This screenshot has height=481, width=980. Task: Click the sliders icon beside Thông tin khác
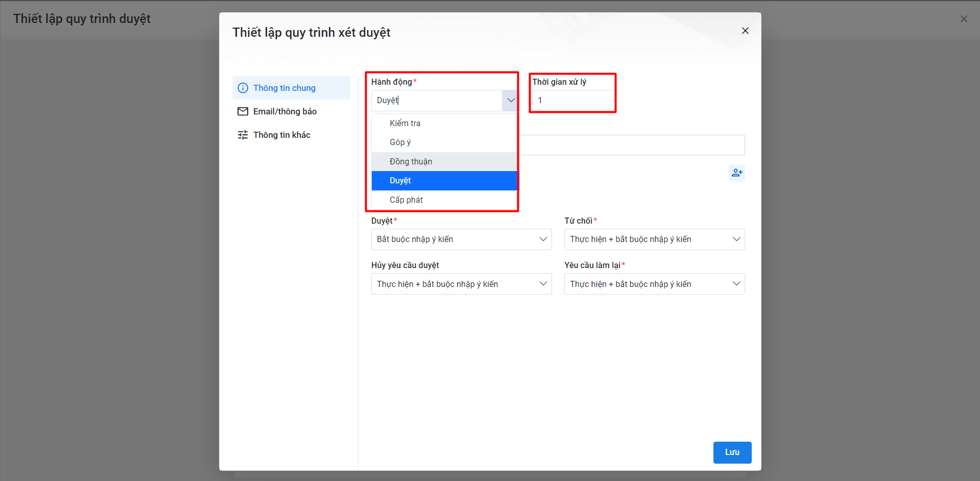tap(243, 135)
